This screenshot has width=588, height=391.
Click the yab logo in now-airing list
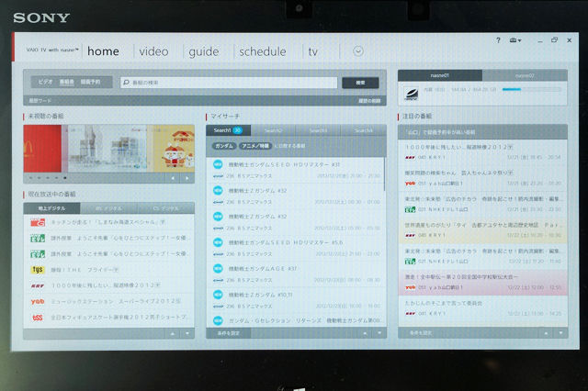[38, 301]
